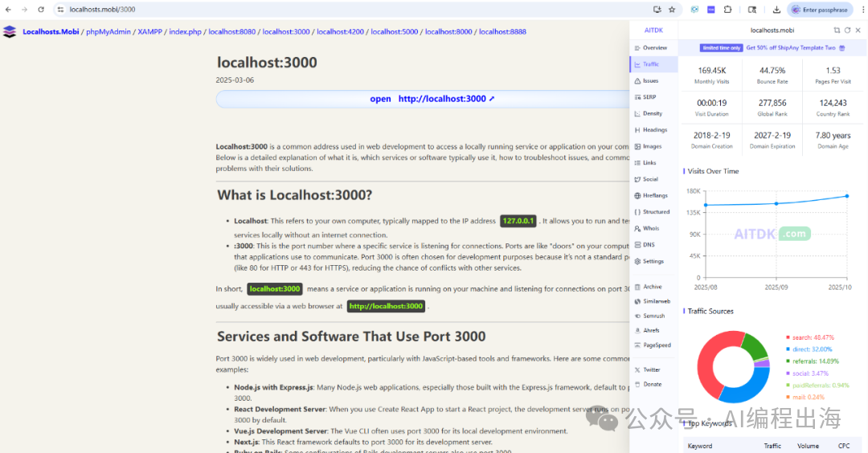
Task: Open the localhost:8080 nav link
Action: (232, 31)
